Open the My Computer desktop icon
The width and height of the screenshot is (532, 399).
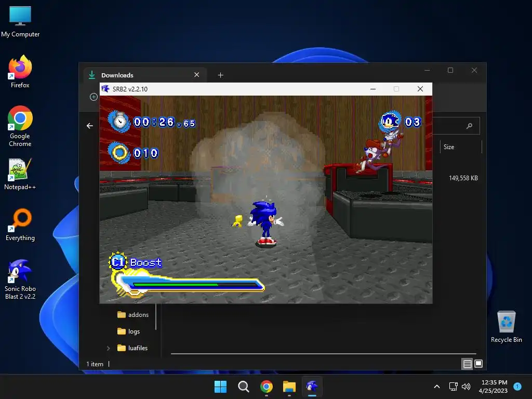click(x=20, y=21)
